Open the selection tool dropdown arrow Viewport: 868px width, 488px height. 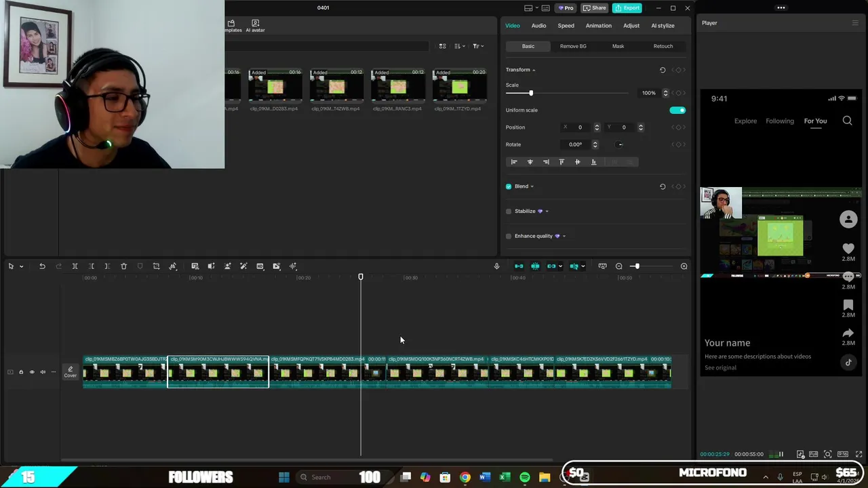click(21, 266)
